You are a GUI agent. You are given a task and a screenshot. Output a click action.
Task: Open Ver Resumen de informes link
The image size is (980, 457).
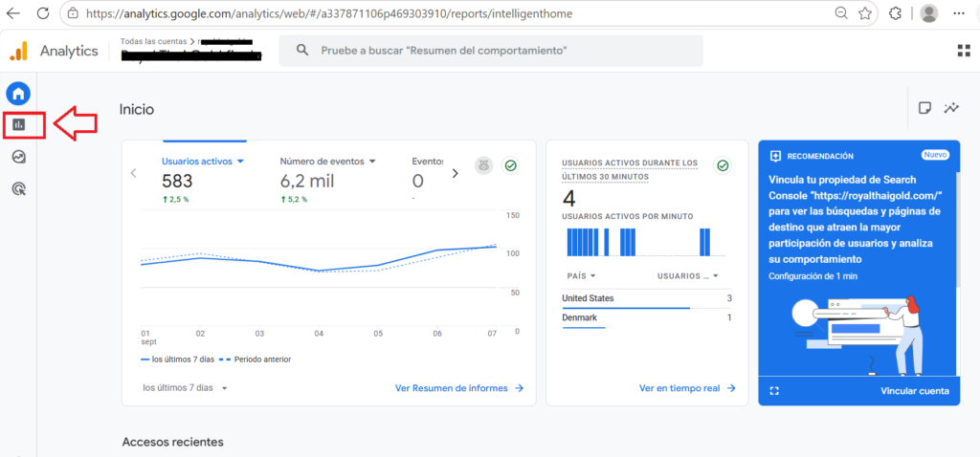pyautogui.click(x=459, y=388)
